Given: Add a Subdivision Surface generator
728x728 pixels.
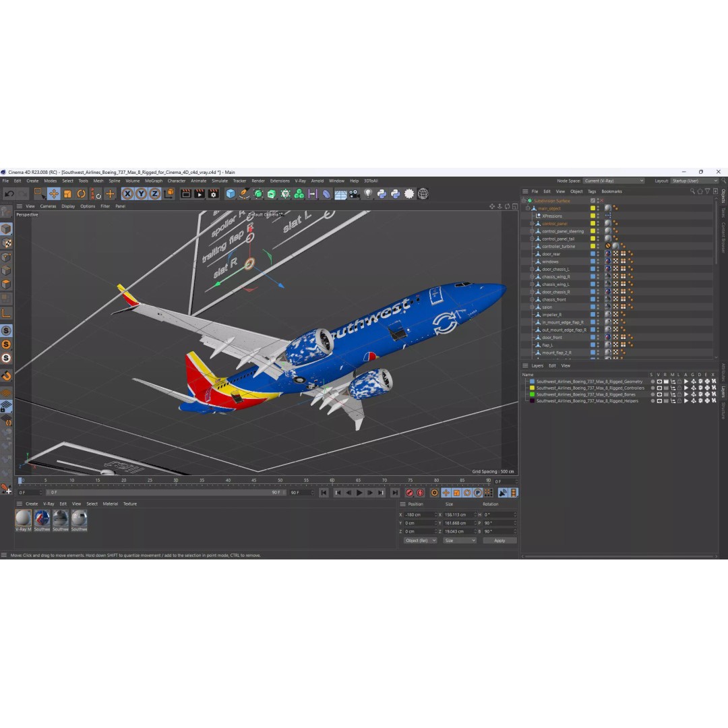Looking at the screenshot, I should tap(258, 193).
